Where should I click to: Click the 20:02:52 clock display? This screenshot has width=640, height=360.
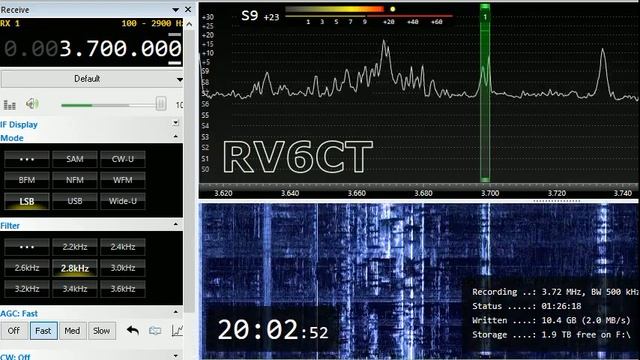273,330
